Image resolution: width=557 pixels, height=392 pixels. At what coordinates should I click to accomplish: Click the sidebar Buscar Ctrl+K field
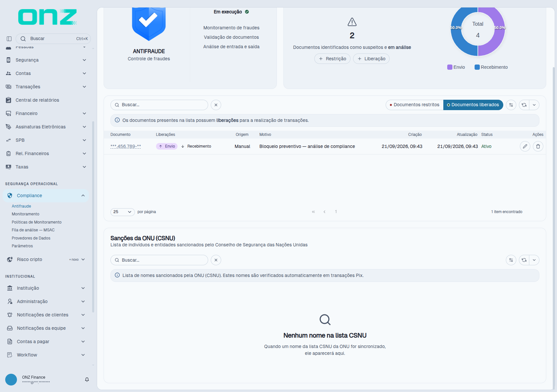[53, 39]
